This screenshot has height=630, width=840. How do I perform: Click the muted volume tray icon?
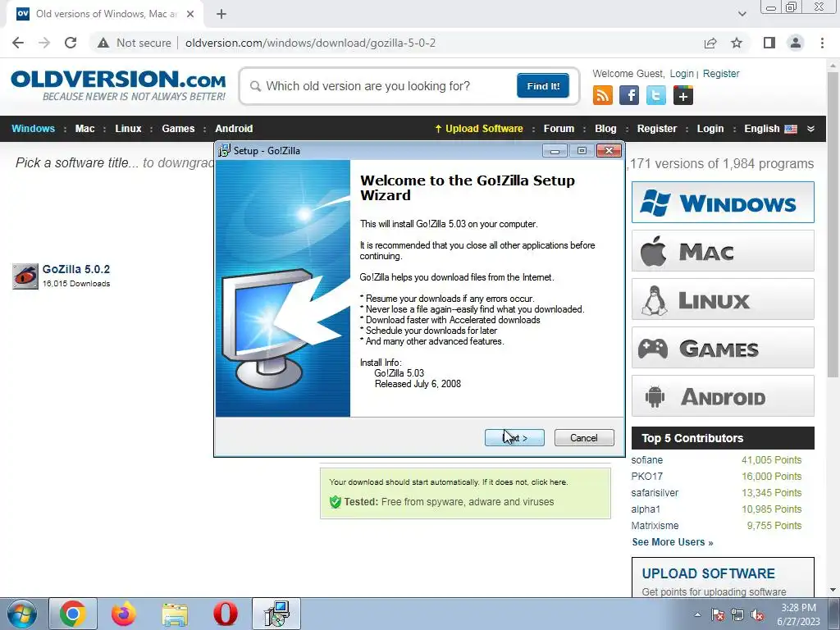coord(757,615)
